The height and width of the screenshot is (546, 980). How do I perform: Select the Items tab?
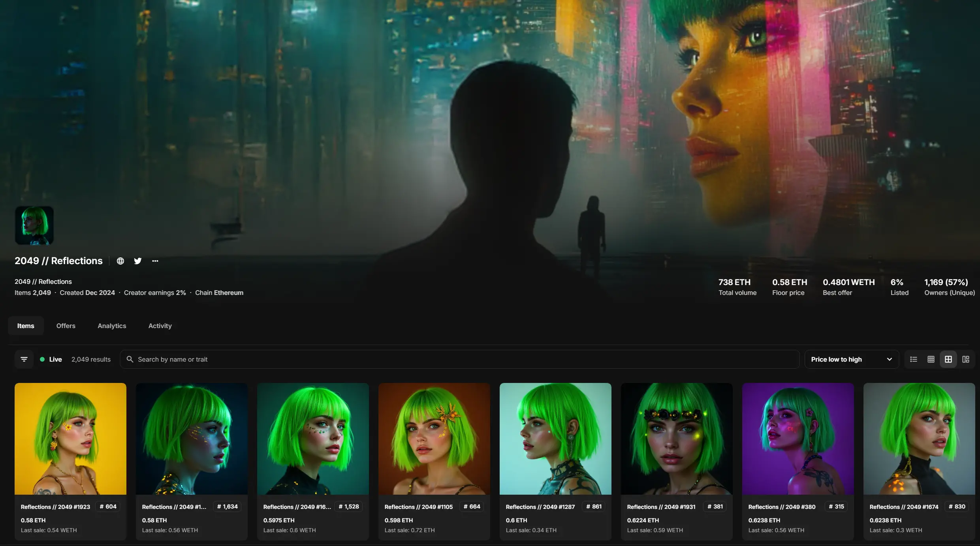coord(26,326)
